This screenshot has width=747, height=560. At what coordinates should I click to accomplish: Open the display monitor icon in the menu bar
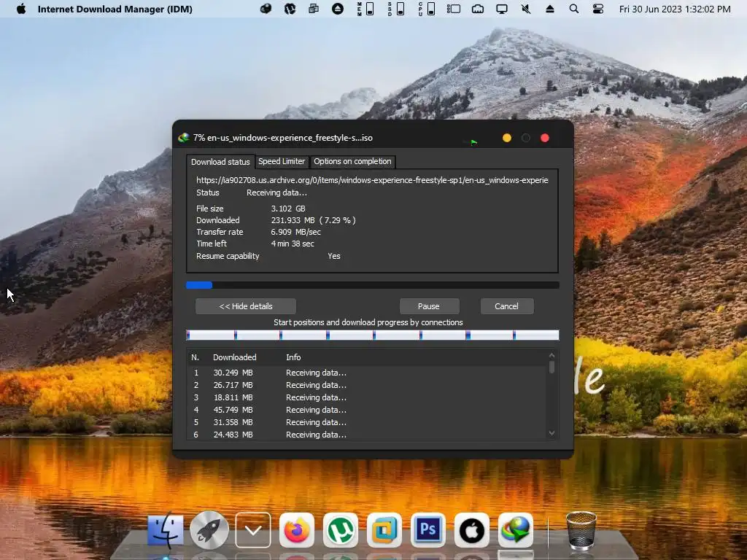coord(502,9)
